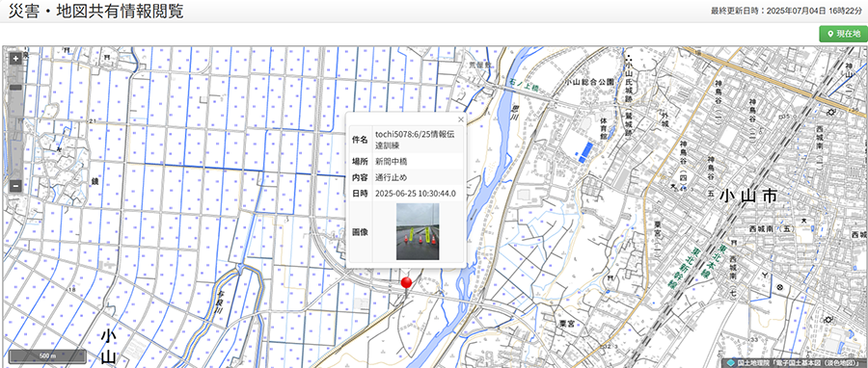Select the red incident marker pin
Viewport: 868px width, 368px height.
(x=407, y=283)
